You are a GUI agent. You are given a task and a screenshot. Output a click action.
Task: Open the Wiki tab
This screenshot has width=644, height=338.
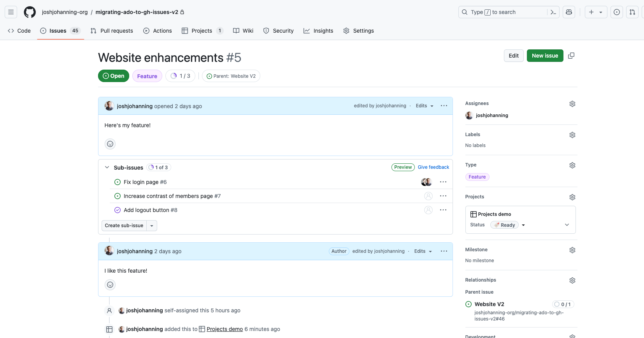pyautogui.click(x=243, y=31)
